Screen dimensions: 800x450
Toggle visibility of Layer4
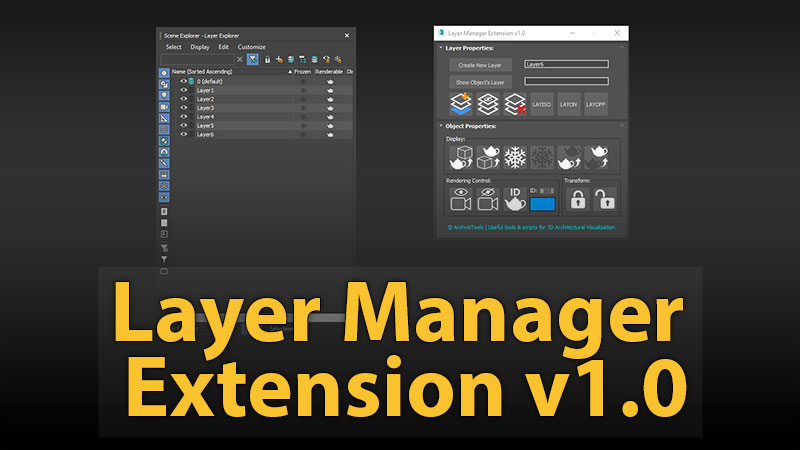[x=183, y=116]
